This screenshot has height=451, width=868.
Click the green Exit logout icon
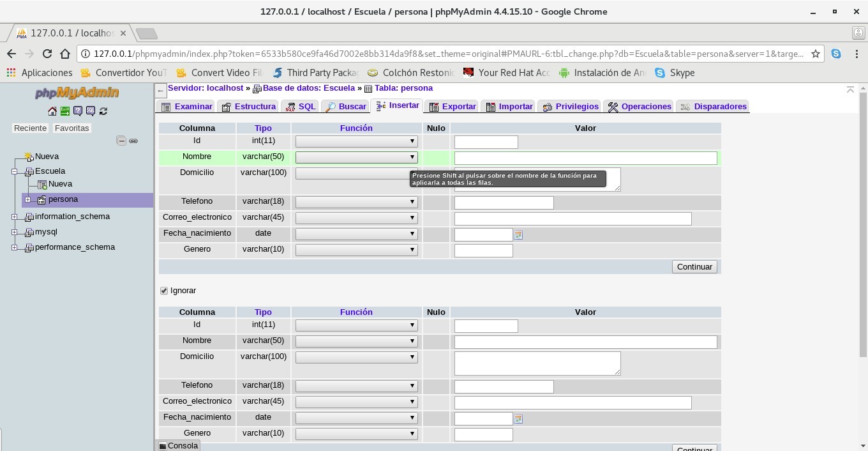(x=65, y=111)
